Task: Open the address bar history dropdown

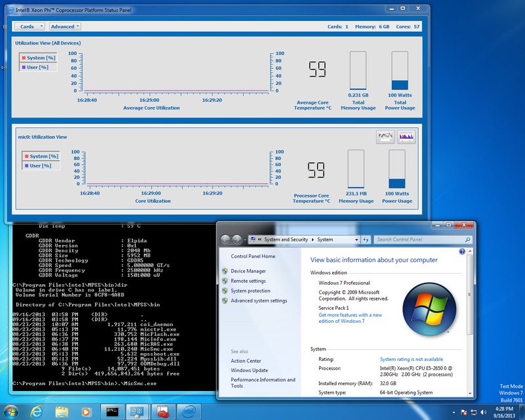Action: click(x=356, y=240)
